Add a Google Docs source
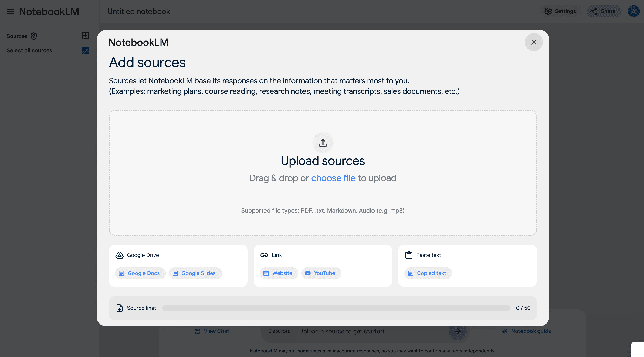The image size is (644, 357). (x=140, y=273)
